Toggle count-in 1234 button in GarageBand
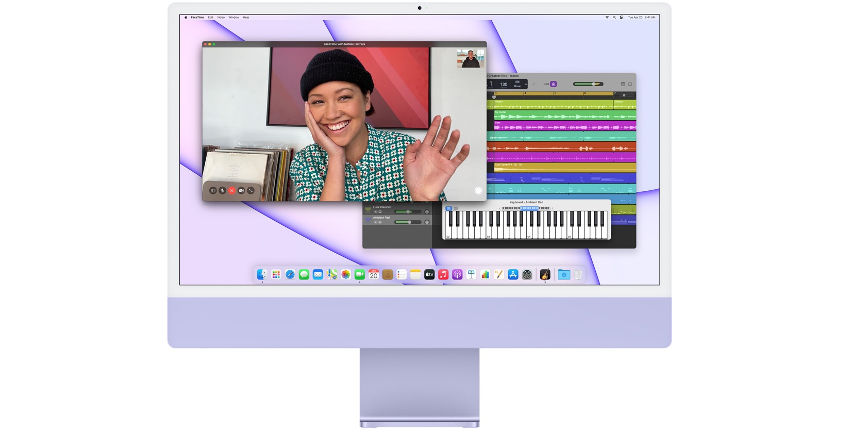This screenshot has width=868, height=428. (x=546, y=84)
